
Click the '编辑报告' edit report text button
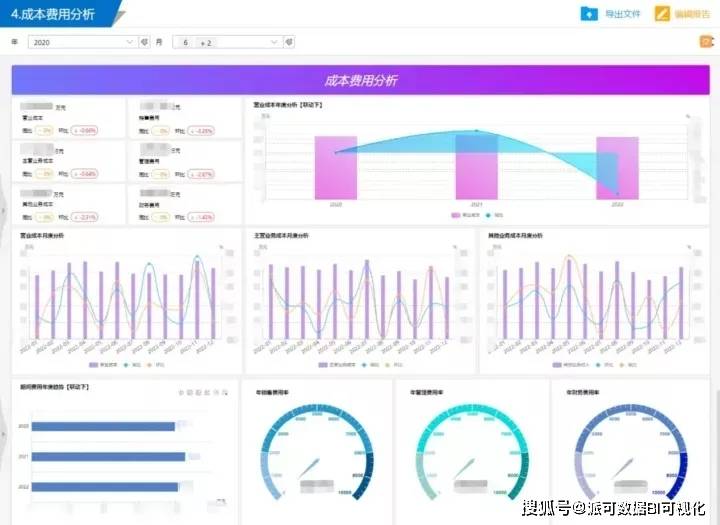692,14
